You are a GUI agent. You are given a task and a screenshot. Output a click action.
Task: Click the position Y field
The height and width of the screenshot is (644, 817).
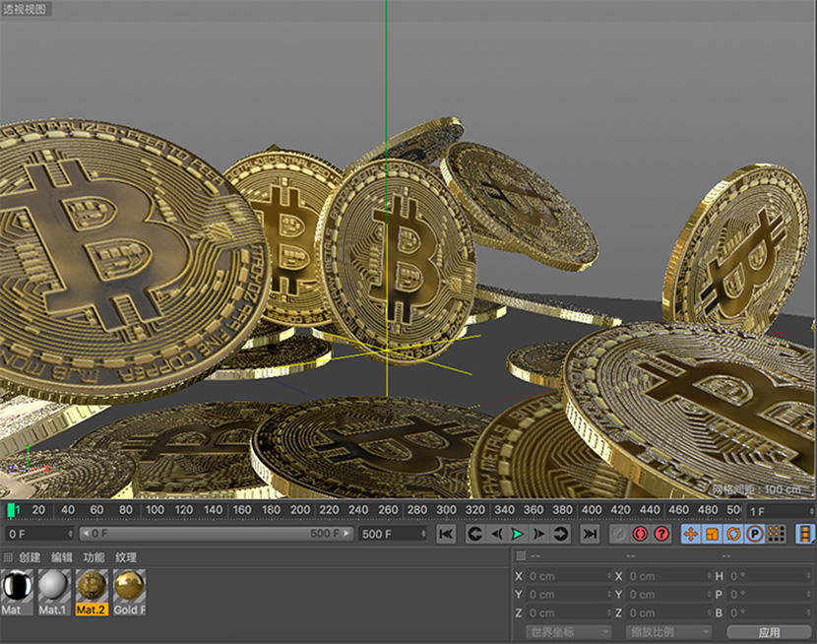569,595
